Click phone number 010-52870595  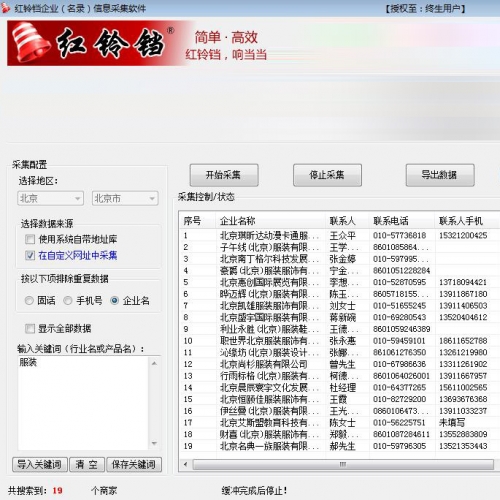tap(399, 282)
